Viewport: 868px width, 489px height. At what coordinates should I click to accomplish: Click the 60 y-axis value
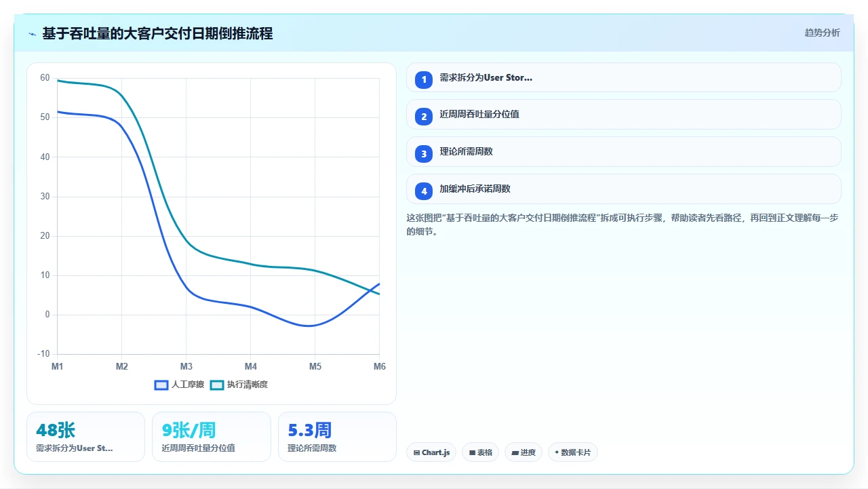coord(45,78)
